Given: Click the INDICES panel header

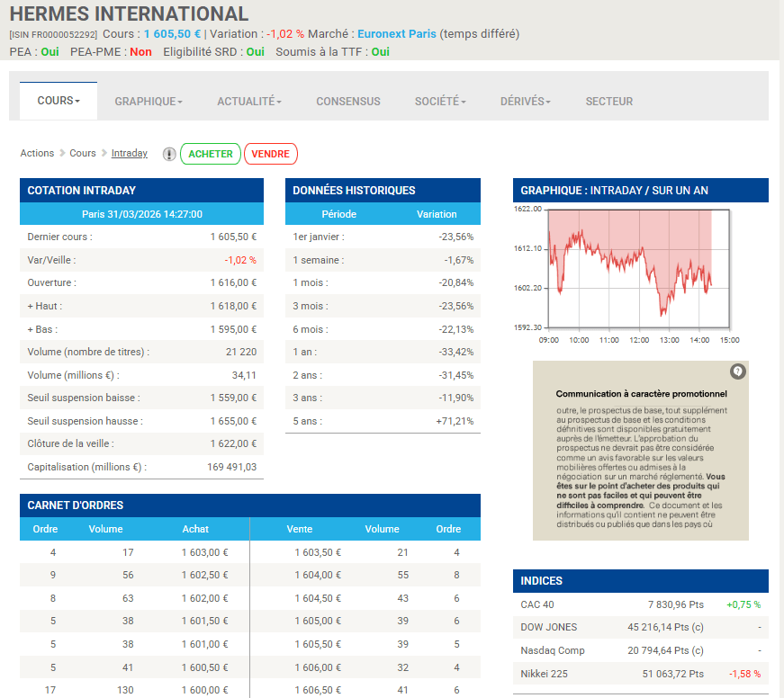Looking at the screenshot, I should [641, 580].
